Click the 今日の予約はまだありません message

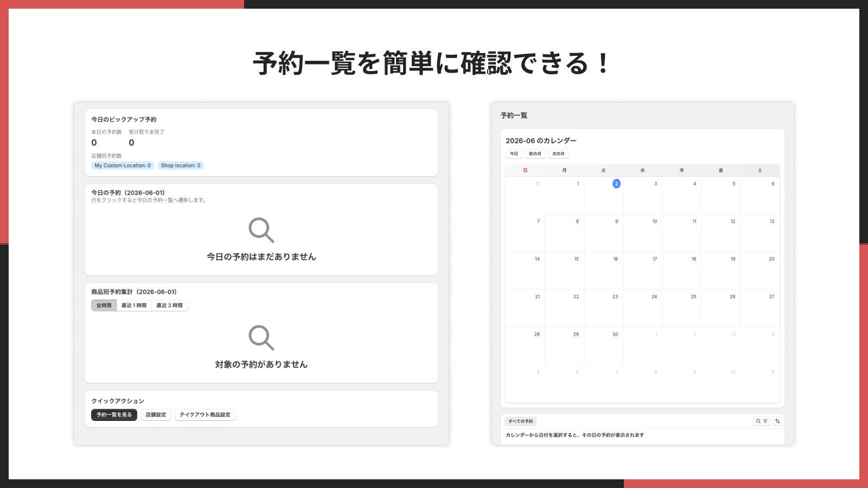pos(261,256)
